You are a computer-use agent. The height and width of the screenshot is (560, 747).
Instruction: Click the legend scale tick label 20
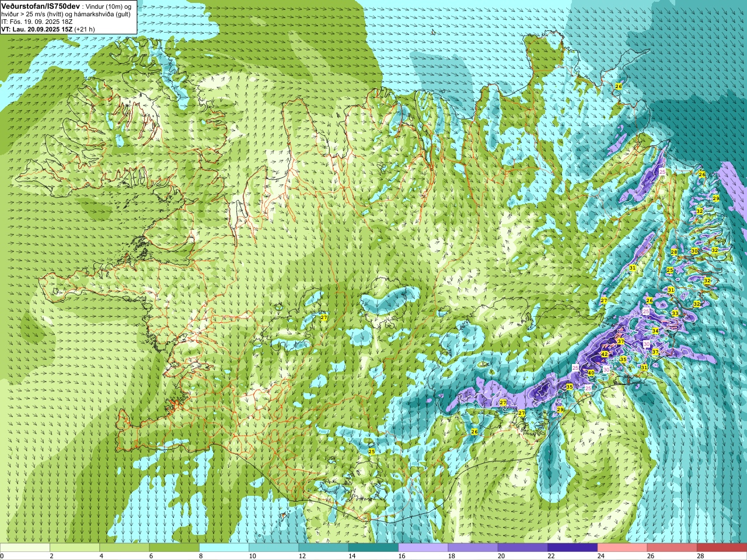click(502, 556)
